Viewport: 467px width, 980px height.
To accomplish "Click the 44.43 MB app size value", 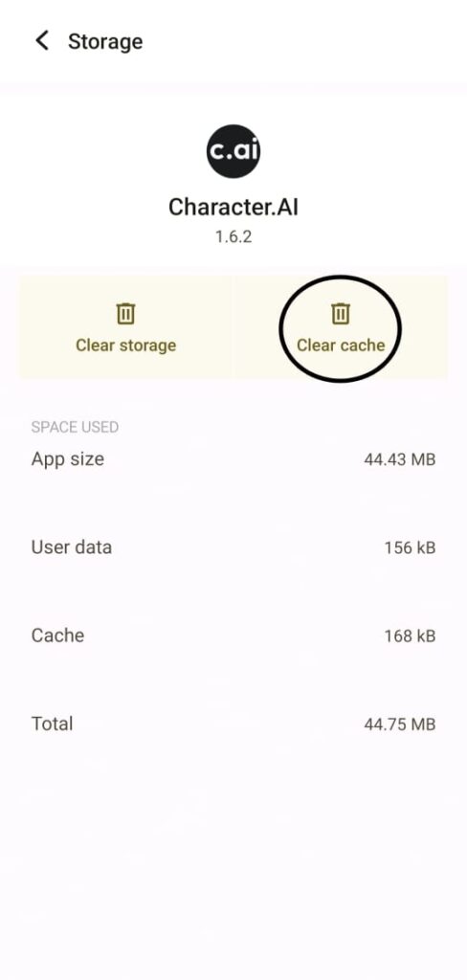I will 399,460.
